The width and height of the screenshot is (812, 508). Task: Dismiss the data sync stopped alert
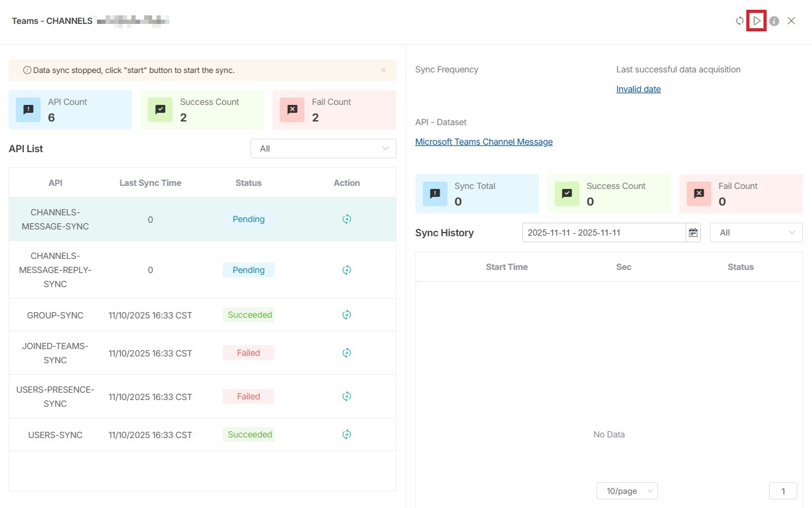click(384, 71)
